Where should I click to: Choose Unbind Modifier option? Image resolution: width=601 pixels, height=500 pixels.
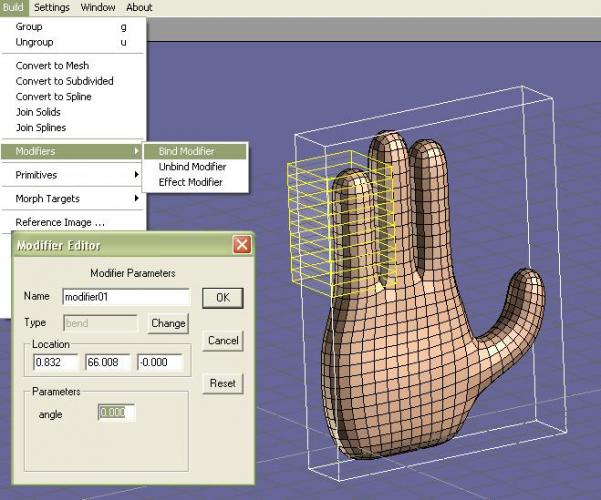pyautogui.click(x=192, y=167)
